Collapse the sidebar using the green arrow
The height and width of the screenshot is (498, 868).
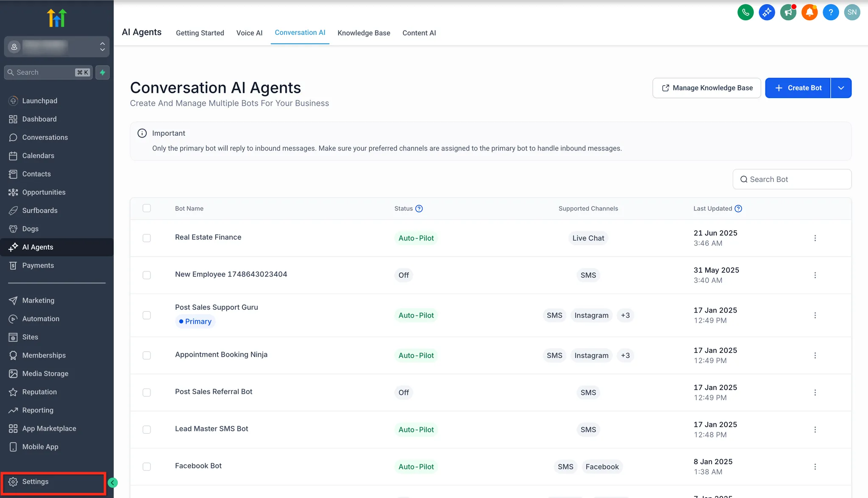[113, 482]
